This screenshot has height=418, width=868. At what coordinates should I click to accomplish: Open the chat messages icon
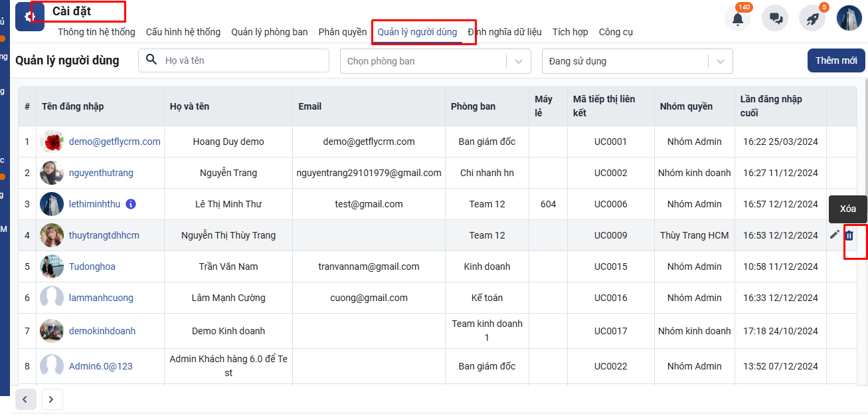(x=774, y=19)
